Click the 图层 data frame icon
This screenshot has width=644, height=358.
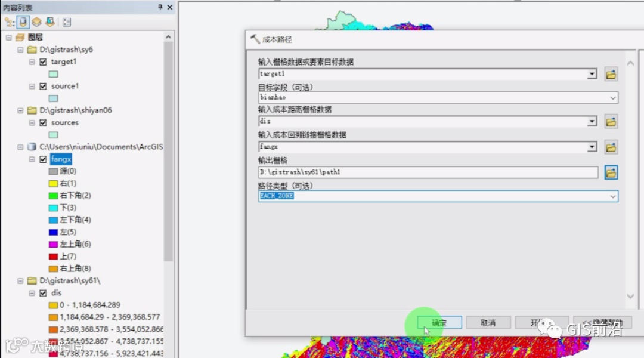pos(20,38)
